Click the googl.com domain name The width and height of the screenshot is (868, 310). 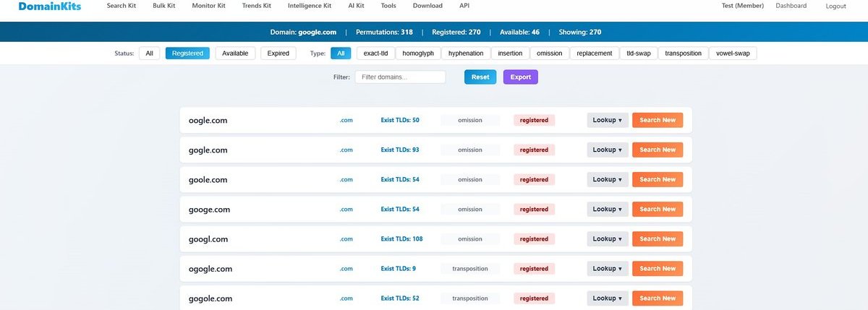pos(208,239)
